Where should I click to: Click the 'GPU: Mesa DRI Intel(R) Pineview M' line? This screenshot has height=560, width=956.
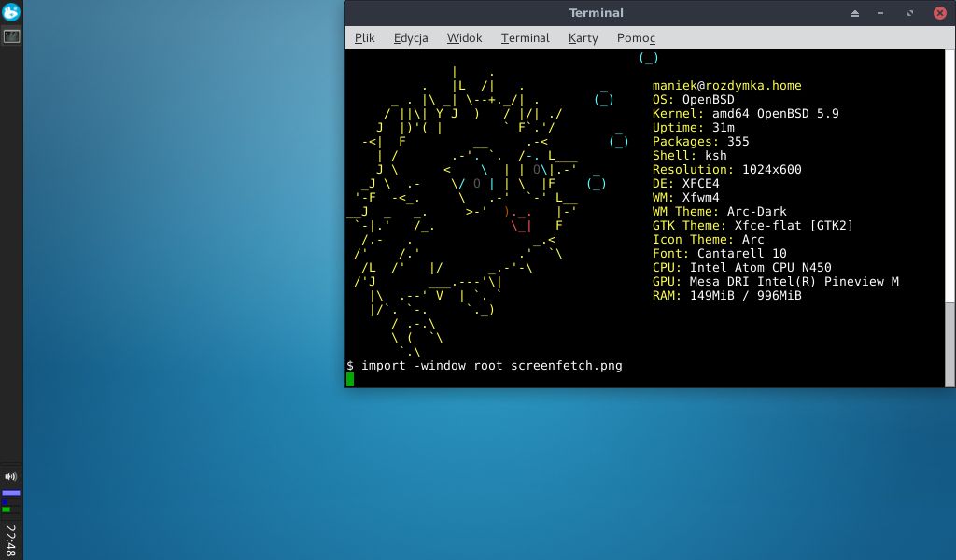(x=776, y=282)
